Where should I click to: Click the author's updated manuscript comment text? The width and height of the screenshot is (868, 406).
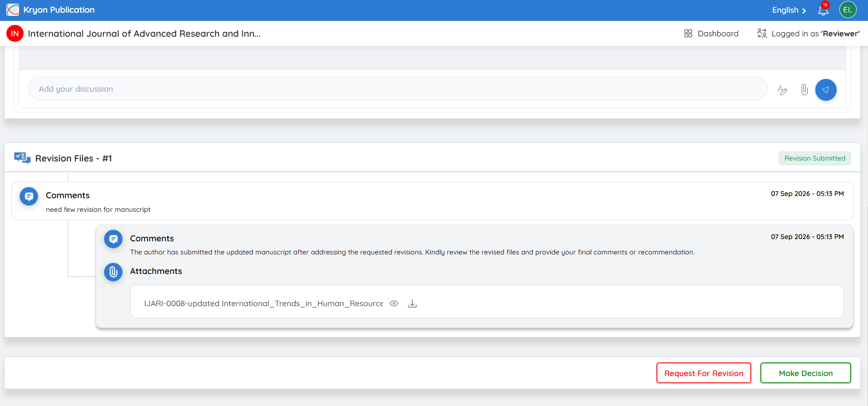click(412, 252)
